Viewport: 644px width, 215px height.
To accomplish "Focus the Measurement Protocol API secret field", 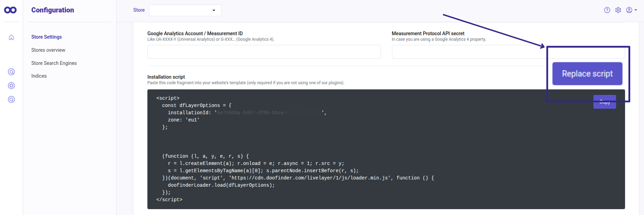I will click(x=508, y=52).
